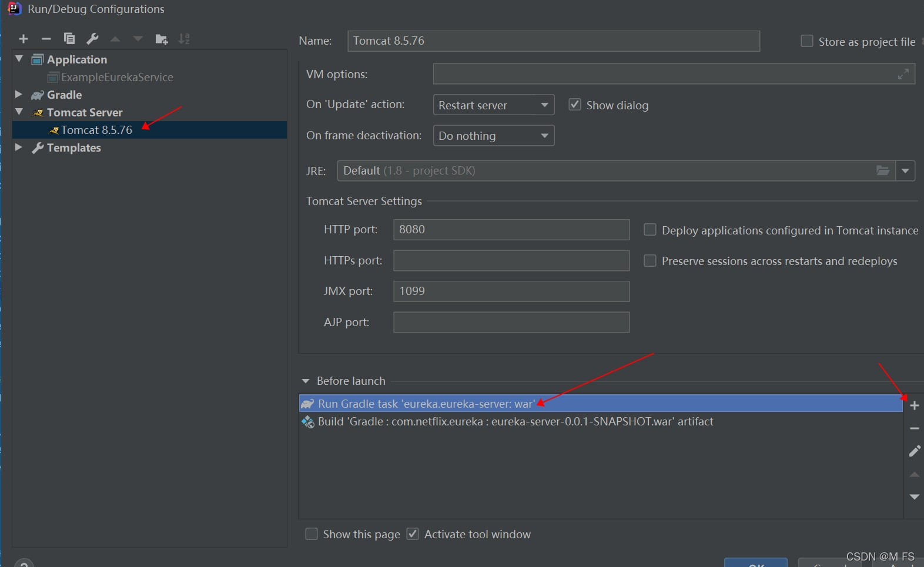Screen dimensions: 924x567
Task: Collapse the Tomcat Server tree node
Action: click(x=19, y=112)
